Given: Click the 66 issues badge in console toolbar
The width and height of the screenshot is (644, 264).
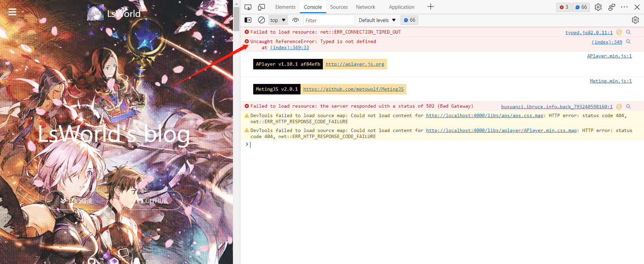Looking at the screenshot, I should [x=409, y=20].
